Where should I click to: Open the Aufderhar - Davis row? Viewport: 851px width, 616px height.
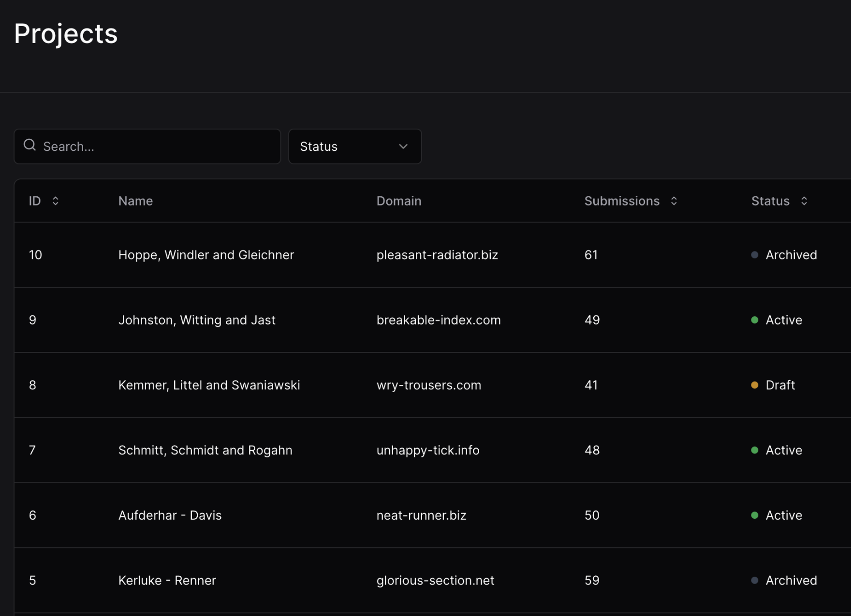(170, 515)
